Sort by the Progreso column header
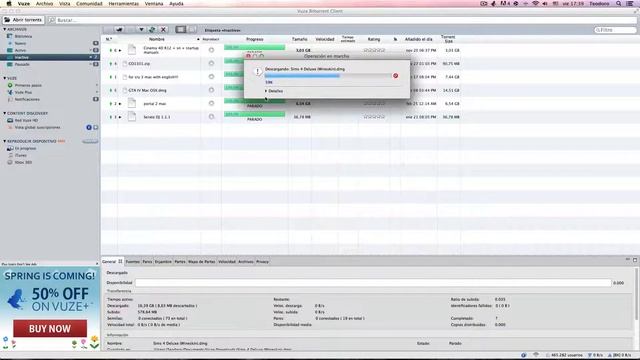640x360 pixels. pos(255,39)
